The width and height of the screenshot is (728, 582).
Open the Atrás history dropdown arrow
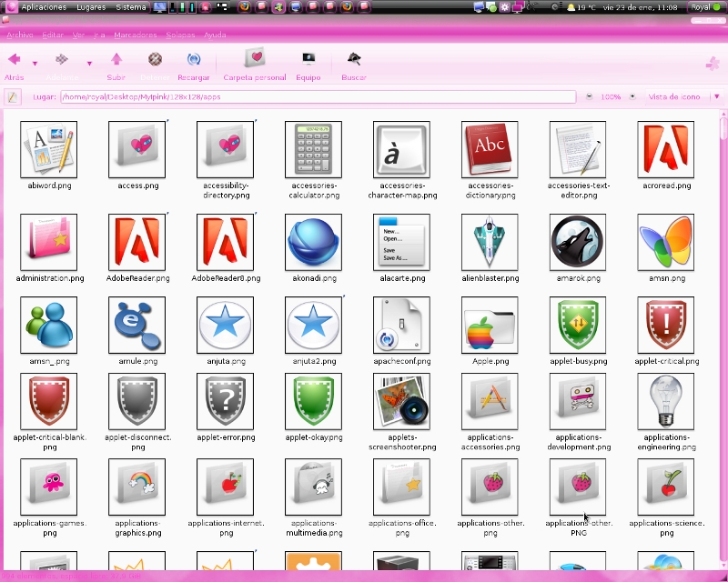coord(35,63)
